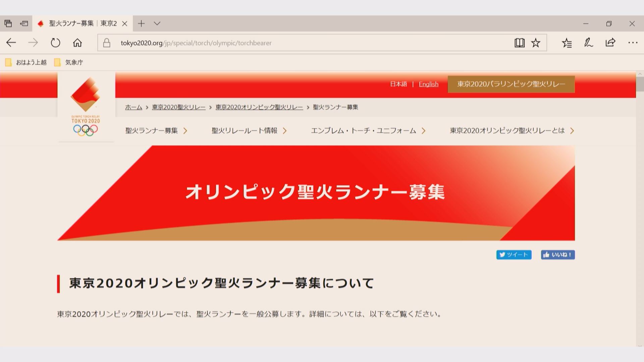This screenshot has width=644, height=362.
Task: Open エンブレム・トーチ・ユニフォーム menu item
Action: click(x=363, y=131)
